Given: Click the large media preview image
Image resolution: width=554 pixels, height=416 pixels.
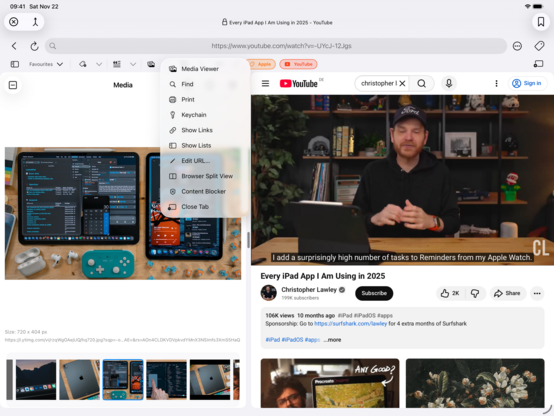Looking at the screenshot, I should tap(123, 213).
